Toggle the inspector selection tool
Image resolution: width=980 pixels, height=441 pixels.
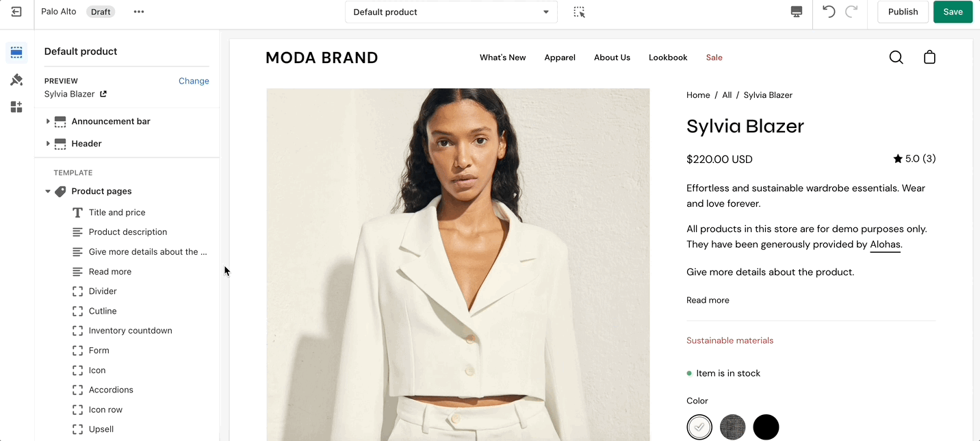pyautogui.click(x=579, y=12)
